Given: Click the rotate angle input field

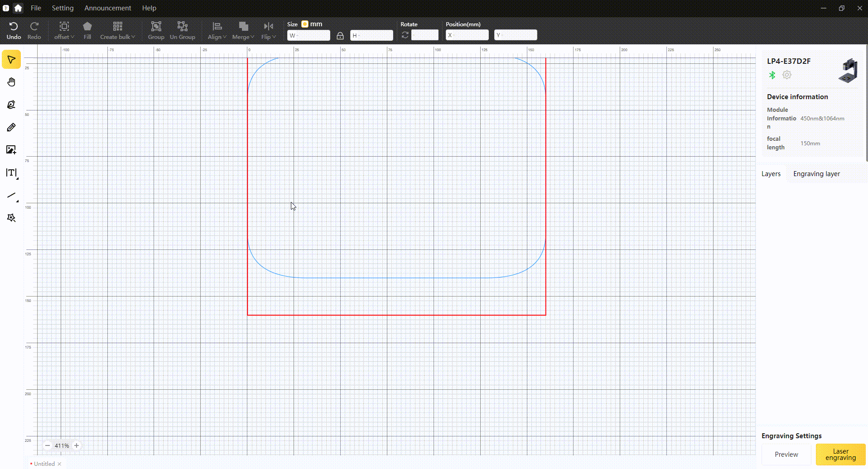Looking at the screenshot, I should (425, 35).
